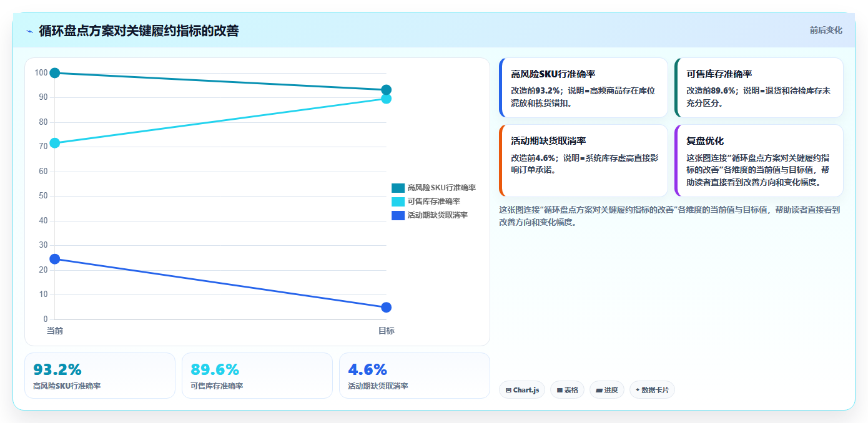Click the lightning icon beside the title

point(30,31)
